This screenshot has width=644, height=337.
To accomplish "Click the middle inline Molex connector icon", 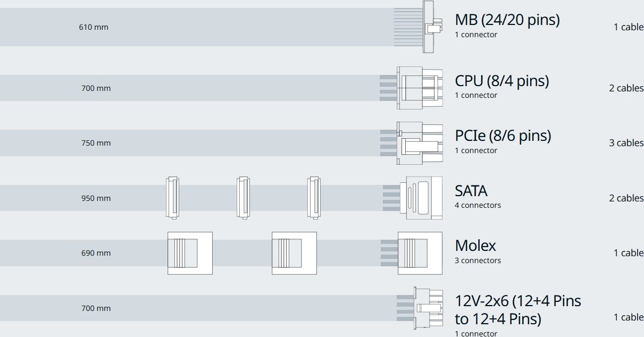I will pyautogui.click(x=294, y=253).
